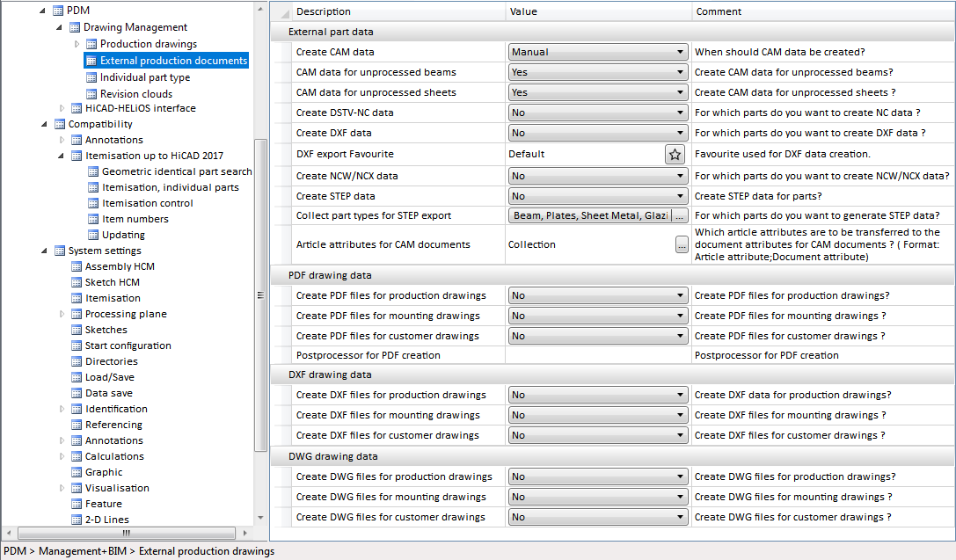Click the System settings grid icon

[59, 251]
